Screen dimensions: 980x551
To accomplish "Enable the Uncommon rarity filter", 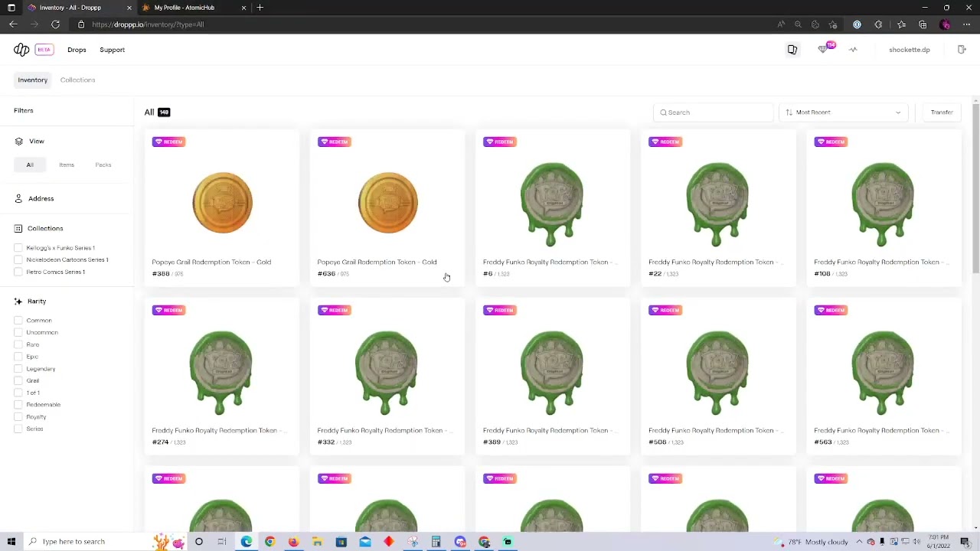I will (18, 333).
